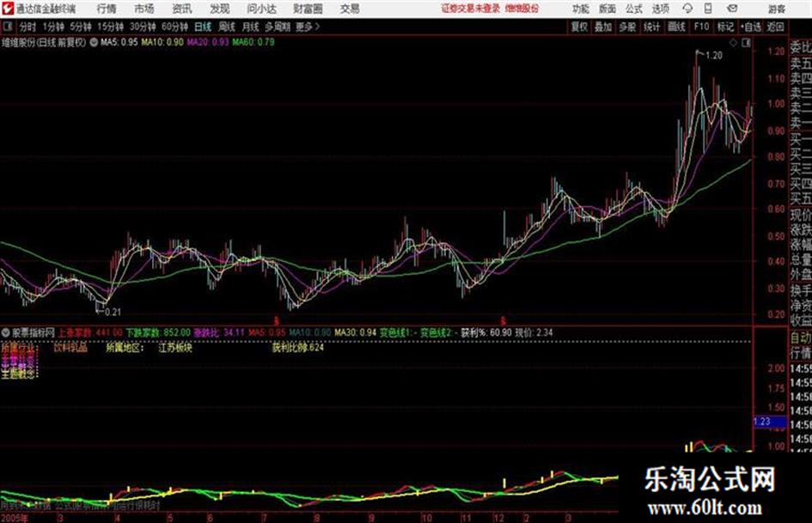This screenshot has width=812, height=523.
Task: Click the 1.20 high price marker
Action: (714, 56)
